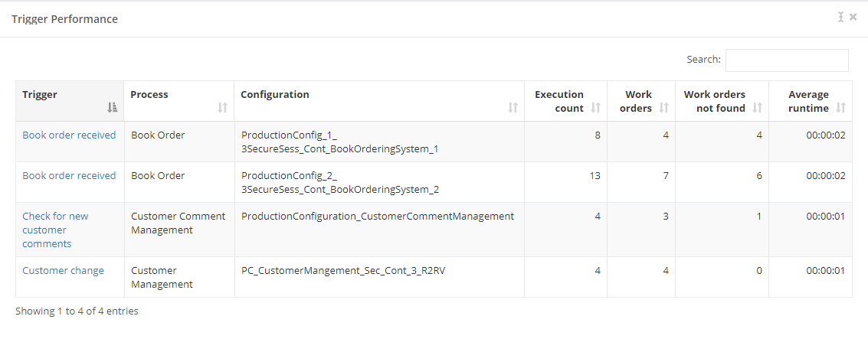Click Customer Comment Management process cell

179,230
